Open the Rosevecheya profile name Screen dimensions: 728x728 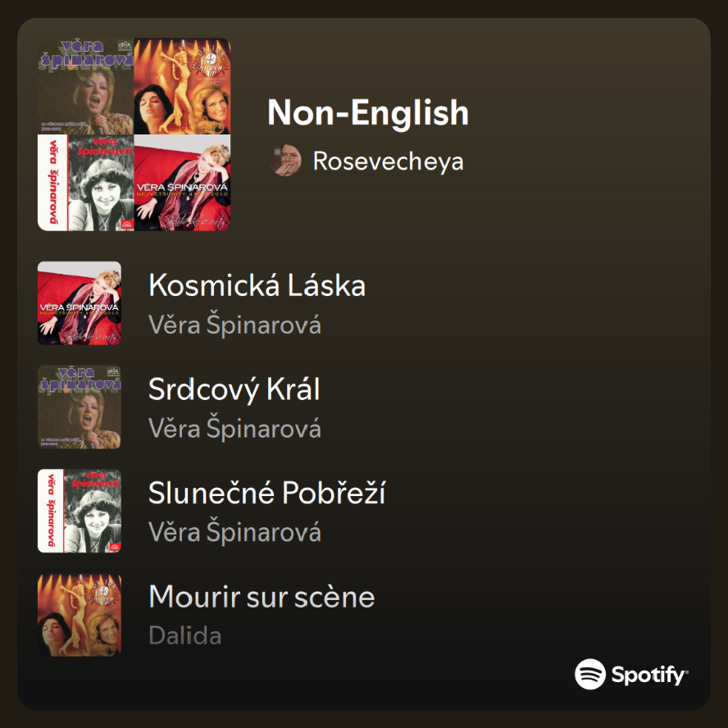tap(388, 161)
